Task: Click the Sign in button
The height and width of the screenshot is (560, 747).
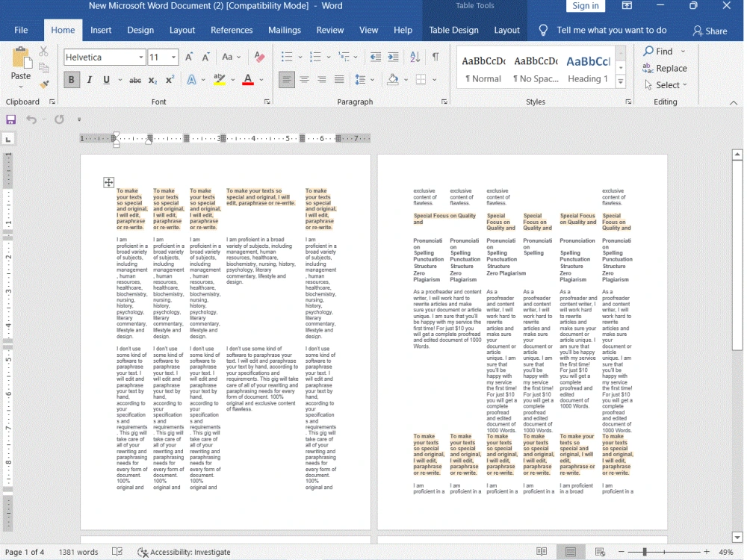Action: (x=586, y=6)
